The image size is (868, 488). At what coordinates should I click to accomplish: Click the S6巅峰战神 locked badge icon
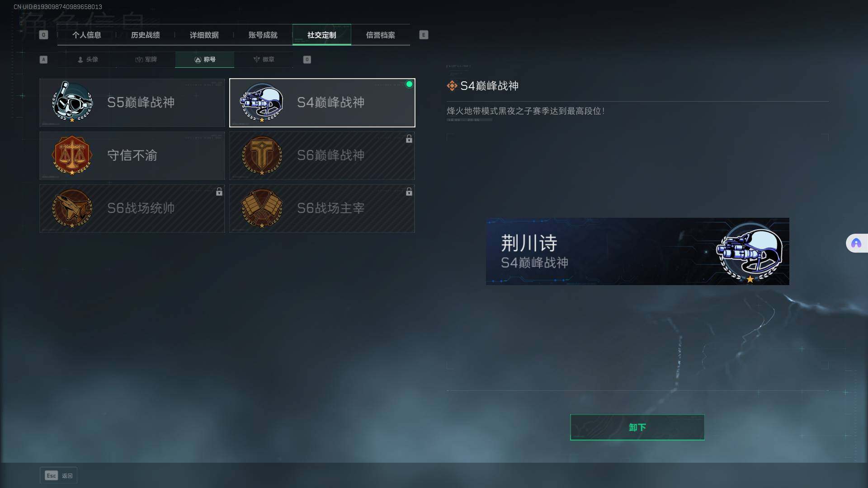tap(262, 155)
